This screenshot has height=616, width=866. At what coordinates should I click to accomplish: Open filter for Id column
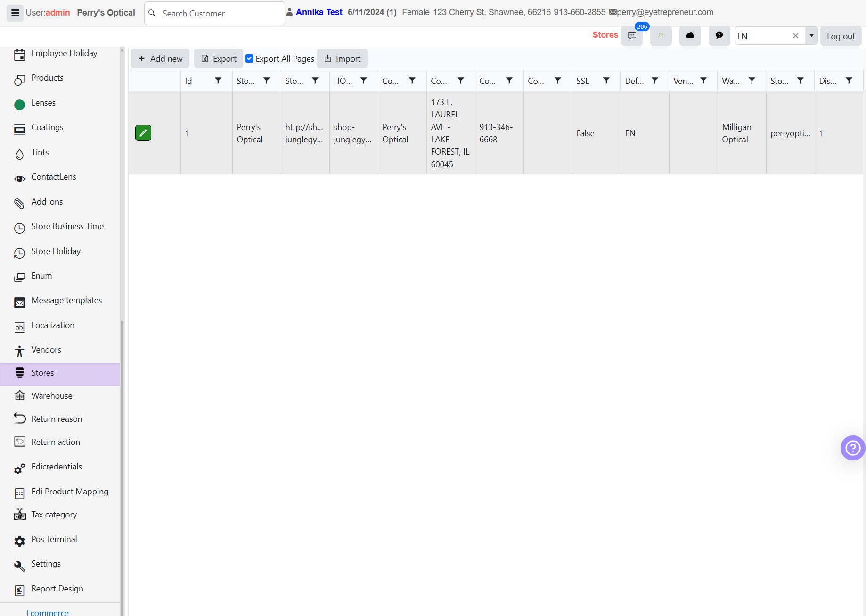coord(218,81)
